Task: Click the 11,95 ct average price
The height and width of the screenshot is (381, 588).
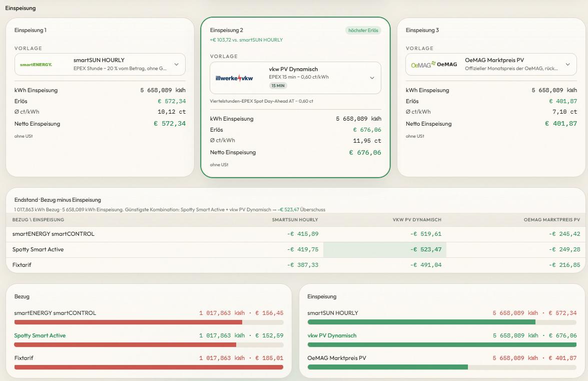Action: tap(367, 141)
